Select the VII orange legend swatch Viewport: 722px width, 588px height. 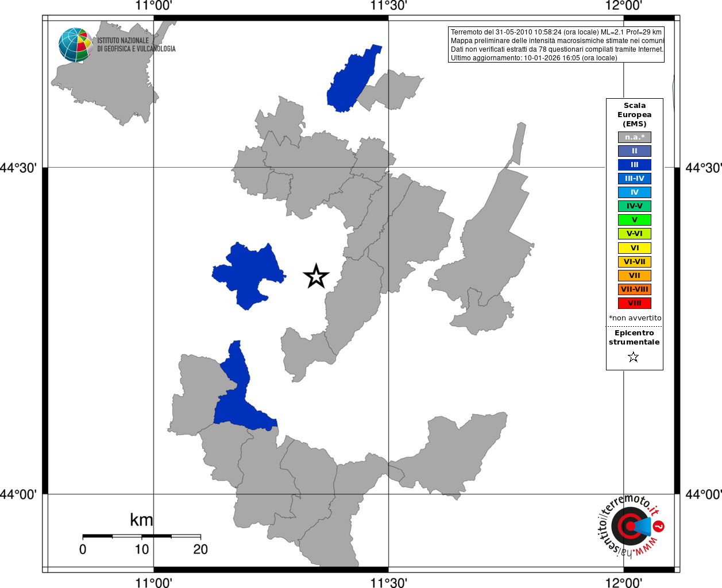635,276
